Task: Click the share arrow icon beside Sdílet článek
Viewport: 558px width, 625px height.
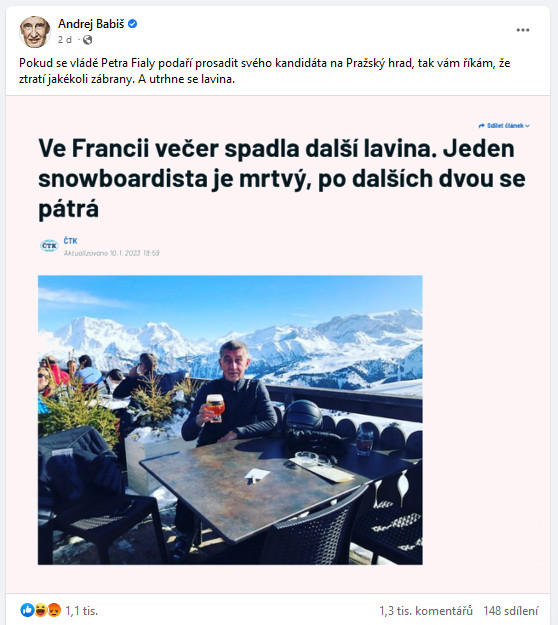Action: (x=481, y=126)
